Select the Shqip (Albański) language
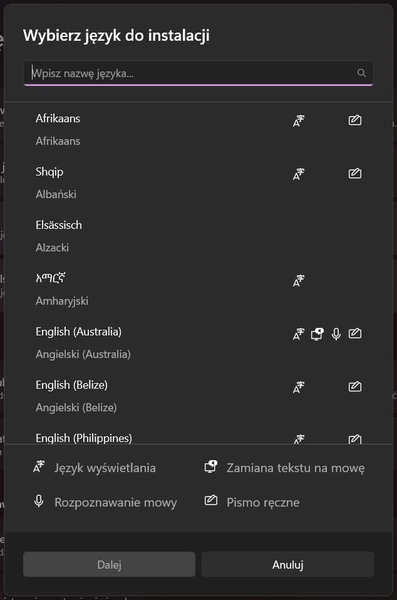Screen dimensions: 397x600 click(198, 183)
